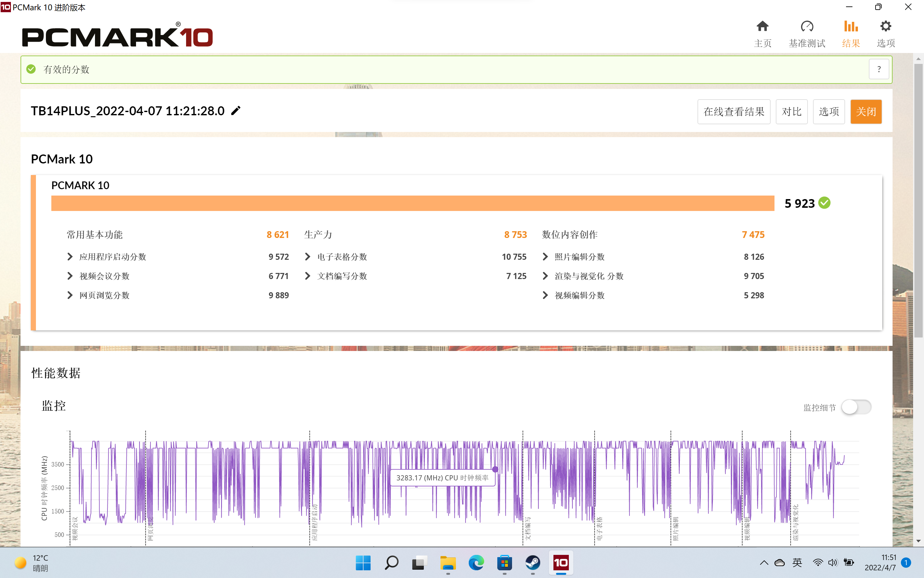Click the 照片编辑 marker on the chart
924x578 pixels.
pos(676,529)
